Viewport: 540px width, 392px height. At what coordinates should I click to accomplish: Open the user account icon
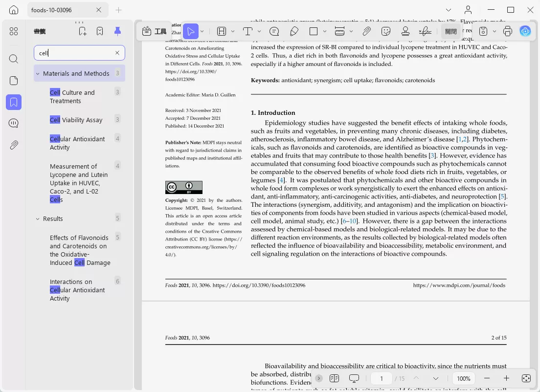(x=468, y=10)
